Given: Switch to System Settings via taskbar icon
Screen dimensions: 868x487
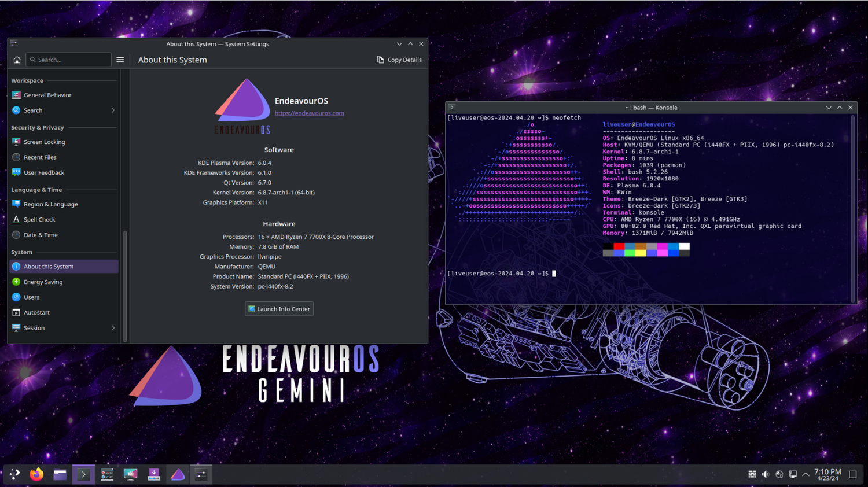Looking at the screenshot, I should point(201,474).
